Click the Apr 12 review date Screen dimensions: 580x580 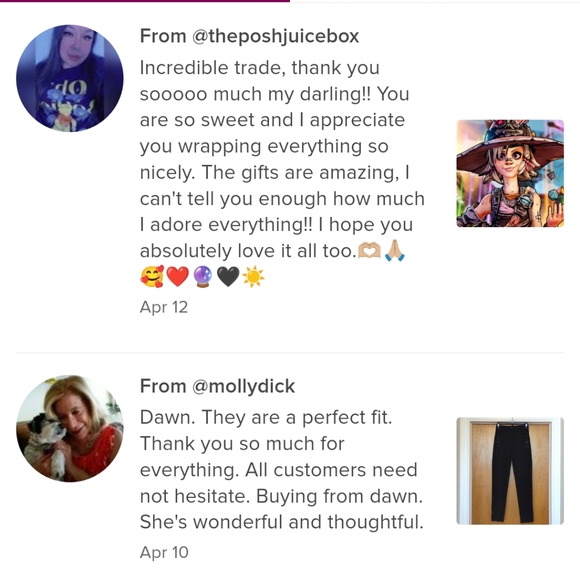point(164,307)
